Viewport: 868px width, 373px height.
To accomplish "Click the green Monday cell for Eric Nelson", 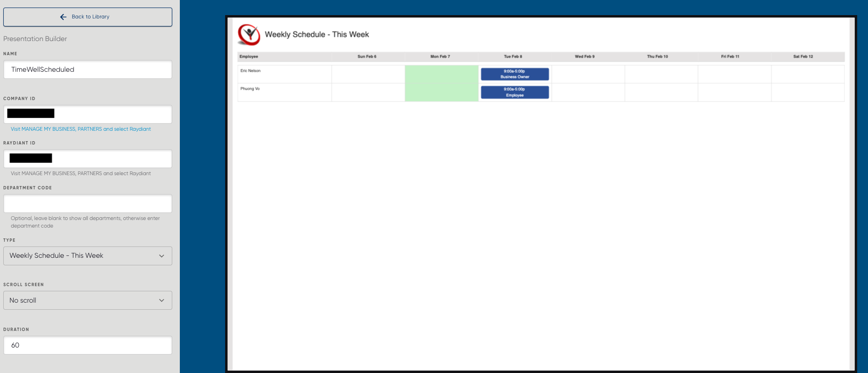I will pos(442,74).
